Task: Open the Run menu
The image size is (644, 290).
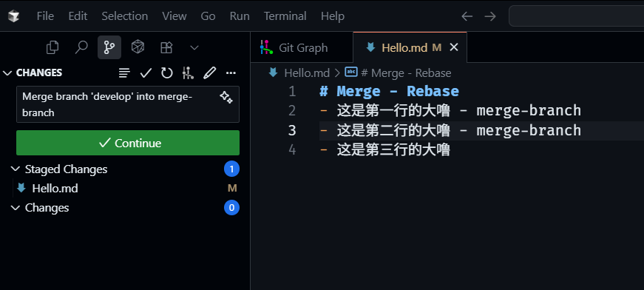Action: pos(240,16)
